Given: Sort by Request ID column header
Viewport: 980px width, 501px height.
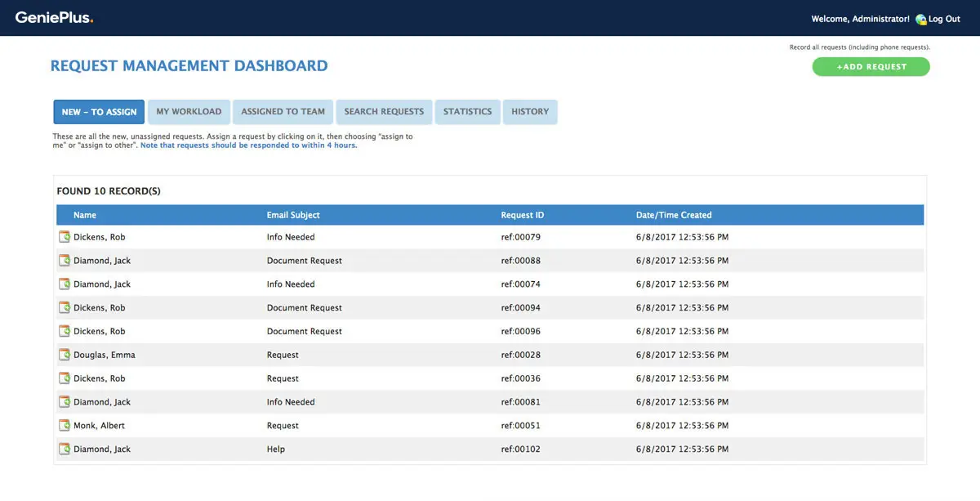Looking at the screenshot, I should pos(523,215).
